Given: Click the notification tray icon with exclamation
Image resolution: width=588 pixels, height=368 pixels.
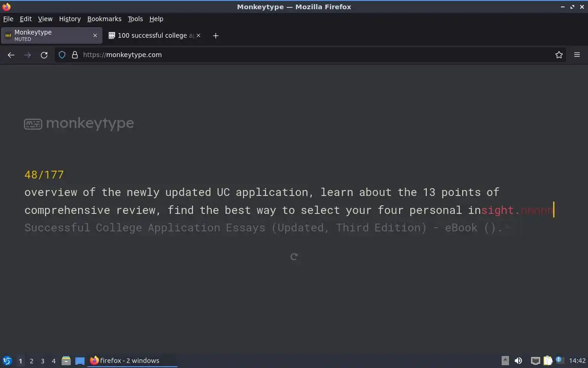Looking at the screenshot, I should (x=560, y=360).
